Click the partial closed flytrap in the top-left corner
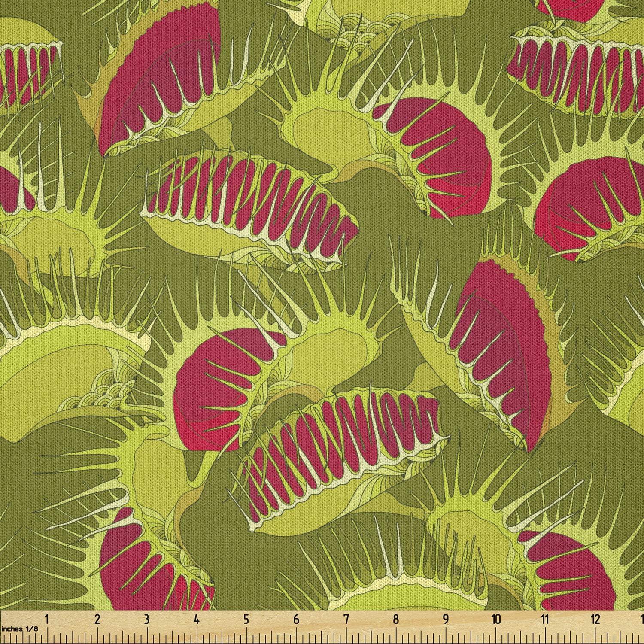The width and height of the screenshot is (644, 644). tap(26, 73)
